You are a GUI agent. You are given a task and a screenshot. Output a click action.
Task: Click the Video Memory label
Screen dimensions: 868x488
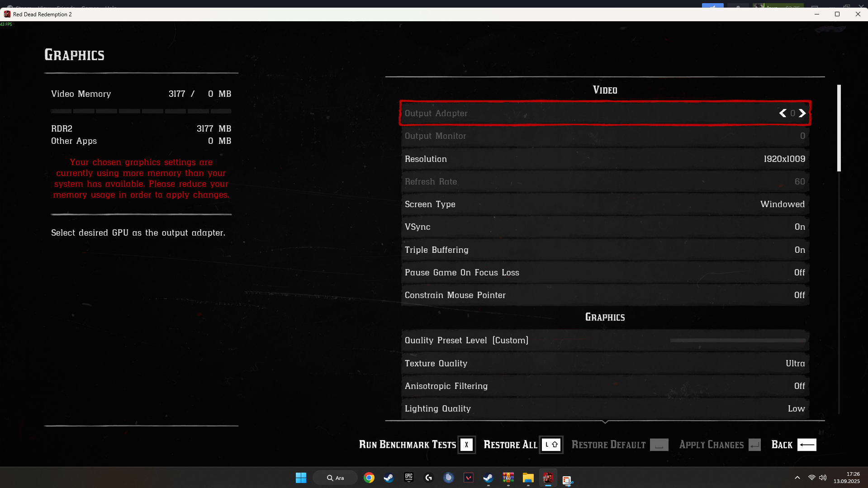pyautogui.click(x=81, y=94)
